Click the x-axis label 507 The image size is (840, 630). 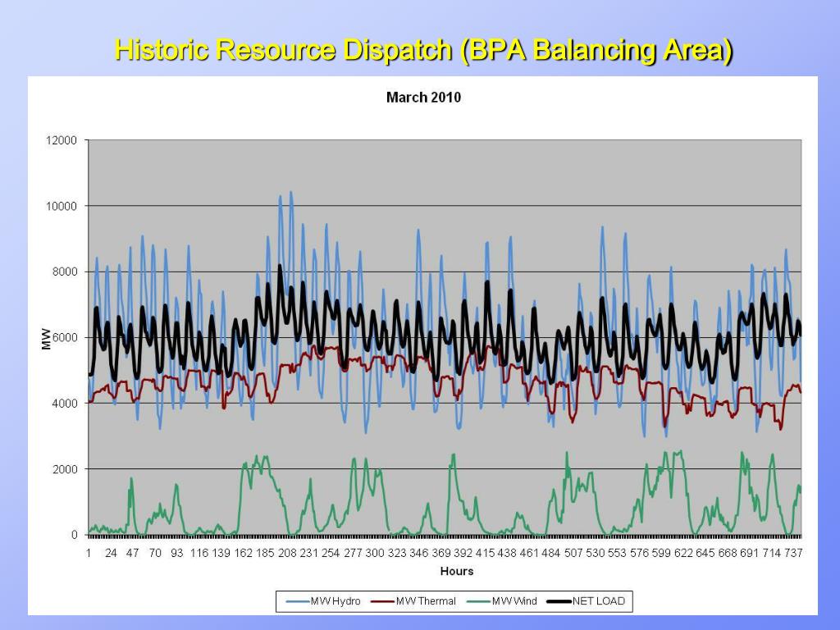(573, 553)
